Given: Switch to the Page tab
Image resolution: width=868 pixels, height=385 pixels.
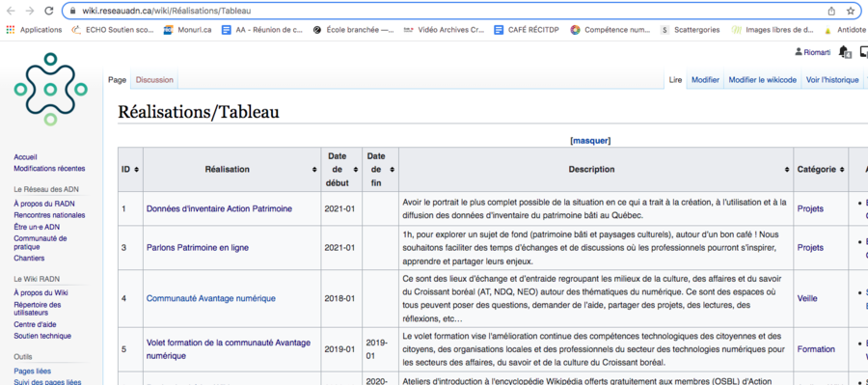Looking at the screenshot, I should (117, 80).
